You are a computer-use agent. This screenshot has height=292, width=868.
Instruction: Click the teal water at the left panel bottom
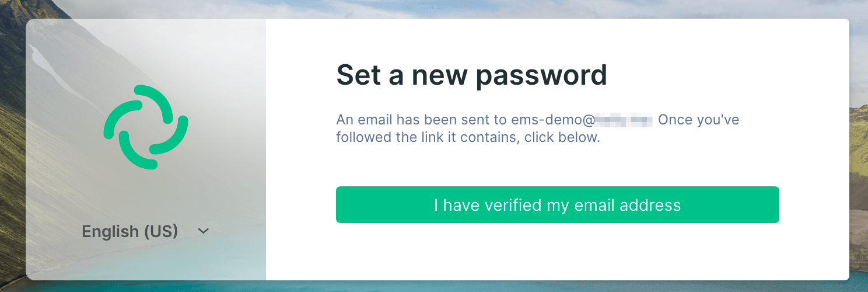coord(146,266)
